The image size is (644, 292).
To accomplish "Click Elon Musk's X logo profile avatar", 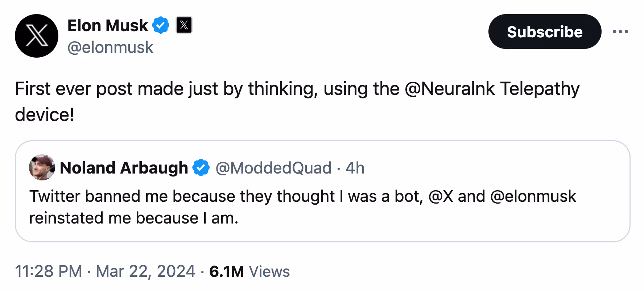I will 36,36.
